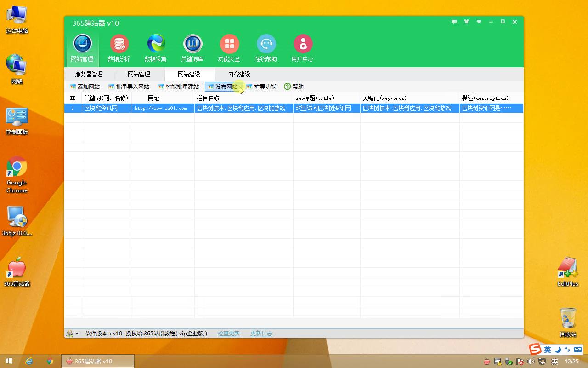Click the 更新日志 link
This screenshot has height=368, width=588.
point(261,333)
